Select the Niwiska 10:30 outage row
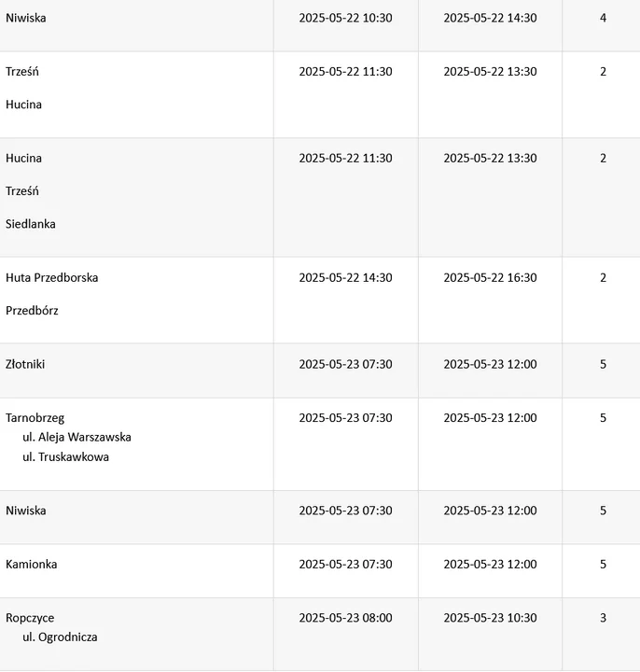This screenshot has height=672, width=640. pyautogui.click(x=320, y=26)
